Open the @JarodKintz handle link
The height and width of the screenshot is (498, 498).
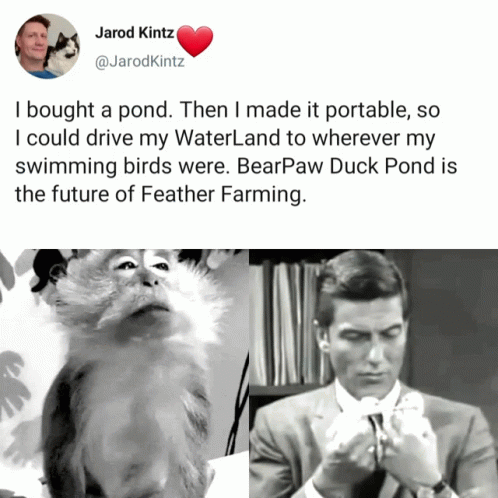point(140,61)
